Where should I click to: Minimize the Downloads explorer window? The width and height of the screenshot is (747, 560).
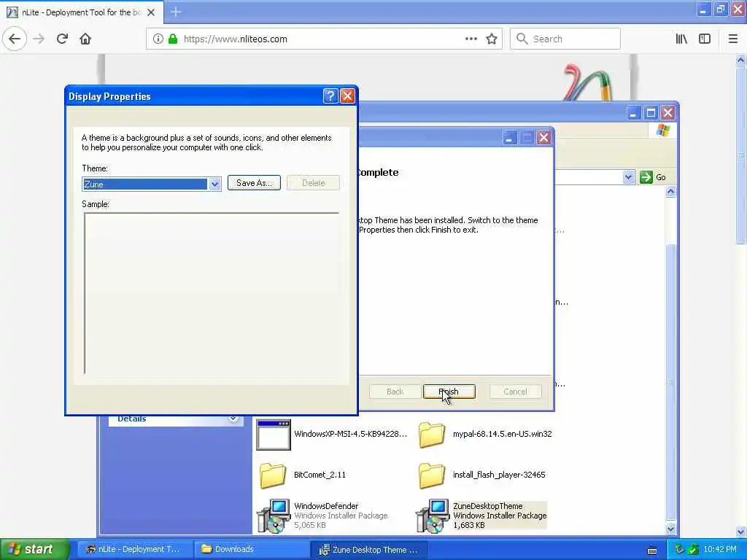click(x=633, y=113)
